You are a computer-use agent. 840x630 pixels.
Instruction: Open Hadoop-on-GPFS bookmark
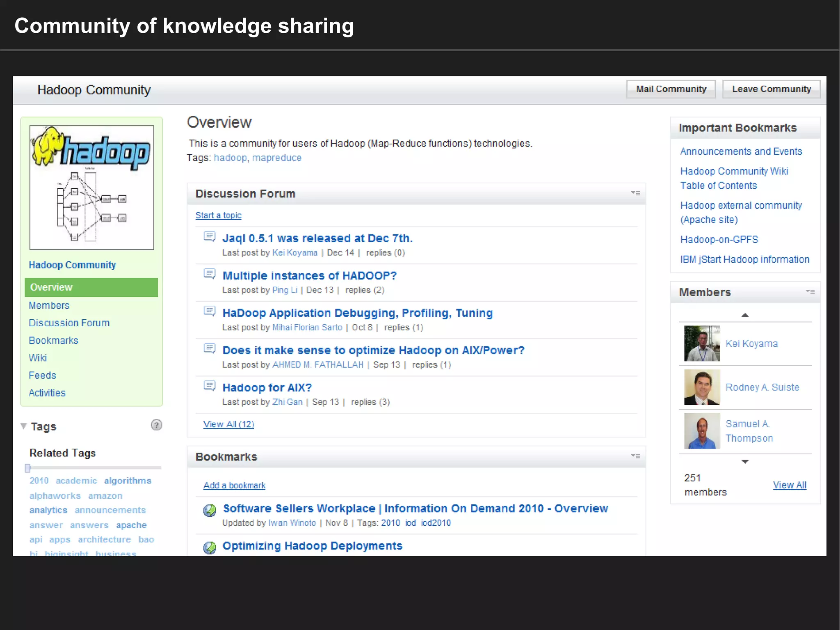tap(719, 240)
